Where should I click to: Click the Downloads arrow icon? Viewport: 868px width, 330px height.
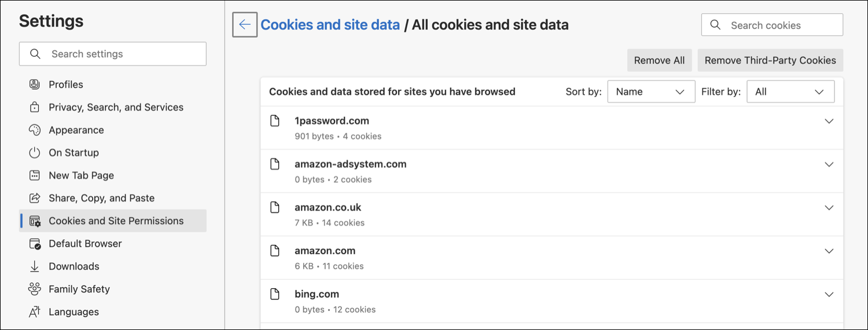coord(35,266)
